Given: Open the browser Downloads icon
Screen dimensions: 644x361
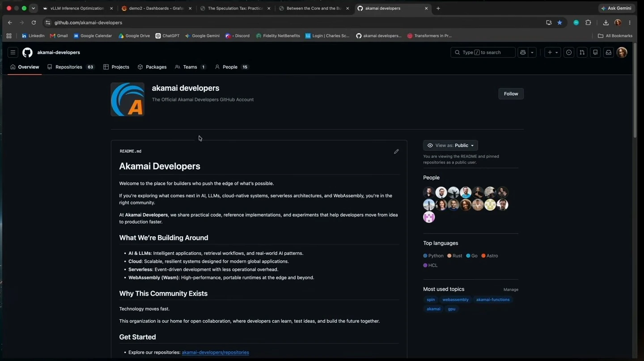Looking at the screenshot, I should (x=606, y=22).
